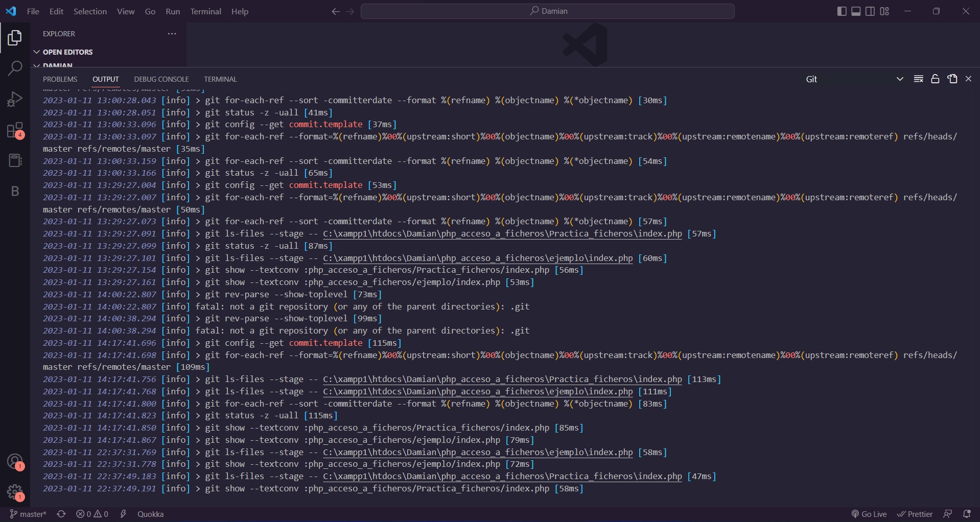
Task: Open Customize Layout icon in title bar
Action: tap(884, 11)
